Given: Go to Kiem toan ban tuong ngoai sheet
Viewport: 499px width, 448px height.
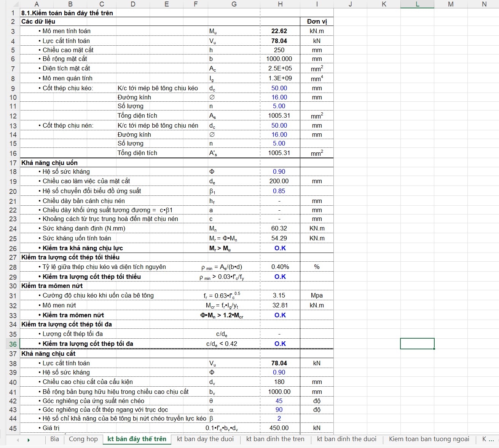Looking at the screenshot, I should click(x=429, y=439).
